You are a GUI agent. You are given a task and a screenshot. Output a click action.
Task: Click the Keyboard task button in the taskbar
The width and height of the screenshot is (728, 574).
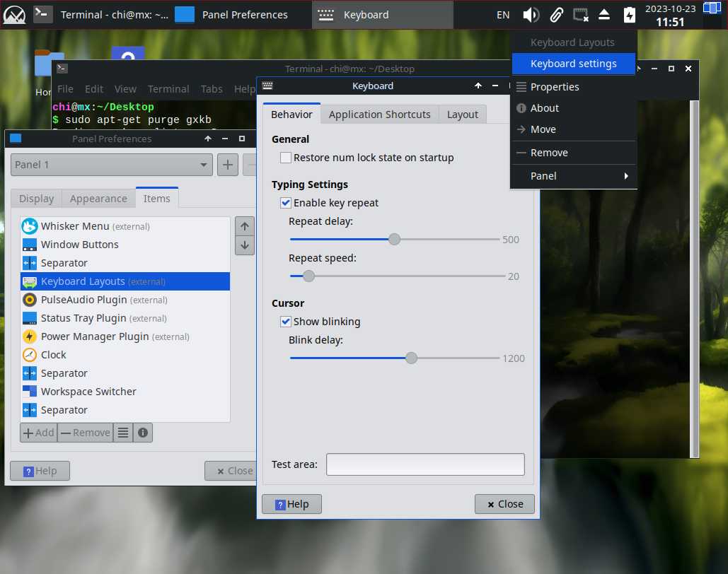383,15
